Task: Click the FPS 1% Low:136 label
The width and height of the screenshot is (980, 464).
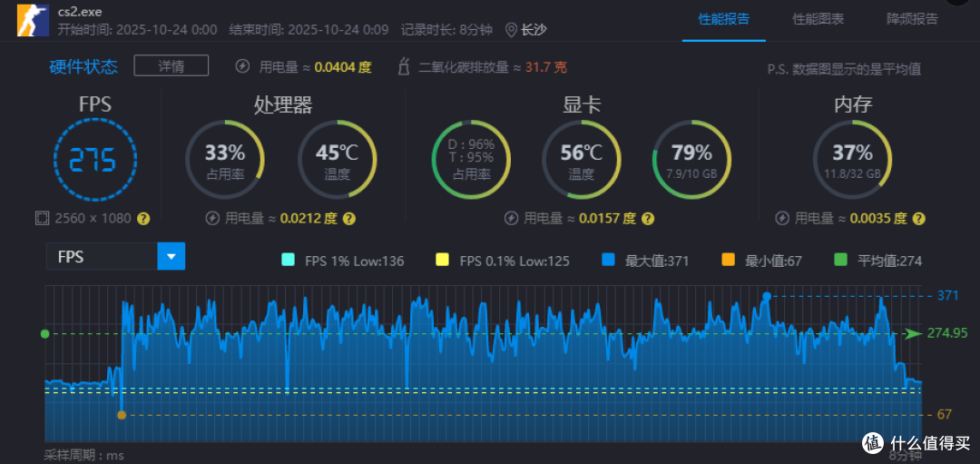Action: pos(355,261)
